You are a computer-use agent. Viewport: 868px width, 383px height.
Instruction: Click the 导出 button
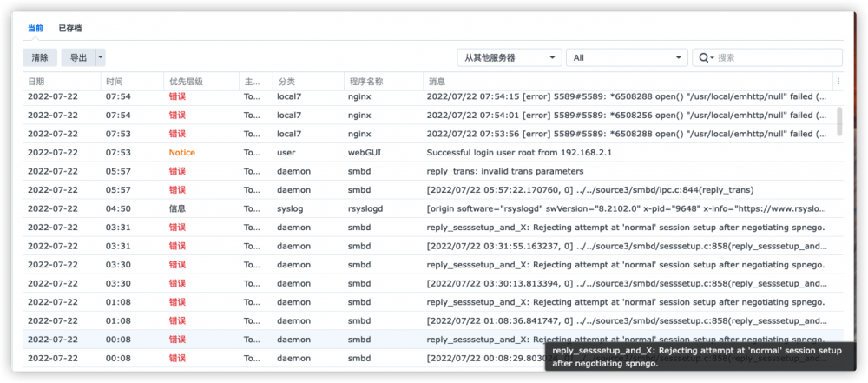78,57
